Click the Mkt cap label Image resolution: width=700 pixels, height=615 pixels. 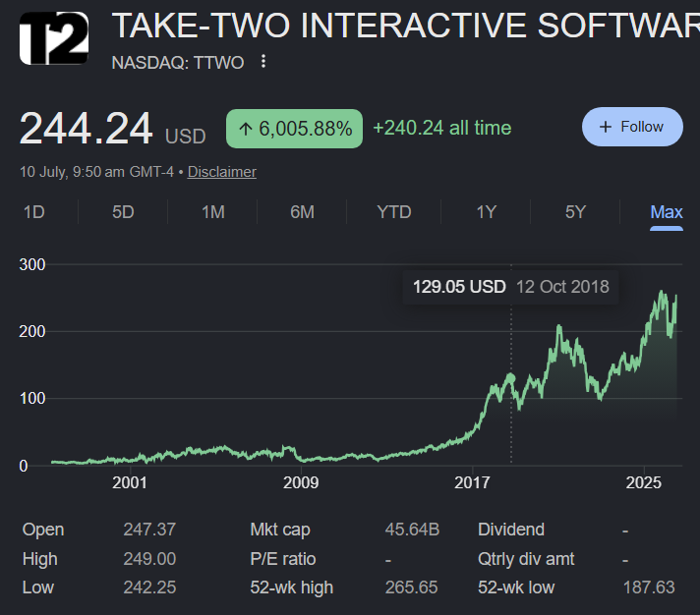tap(280, 530)
